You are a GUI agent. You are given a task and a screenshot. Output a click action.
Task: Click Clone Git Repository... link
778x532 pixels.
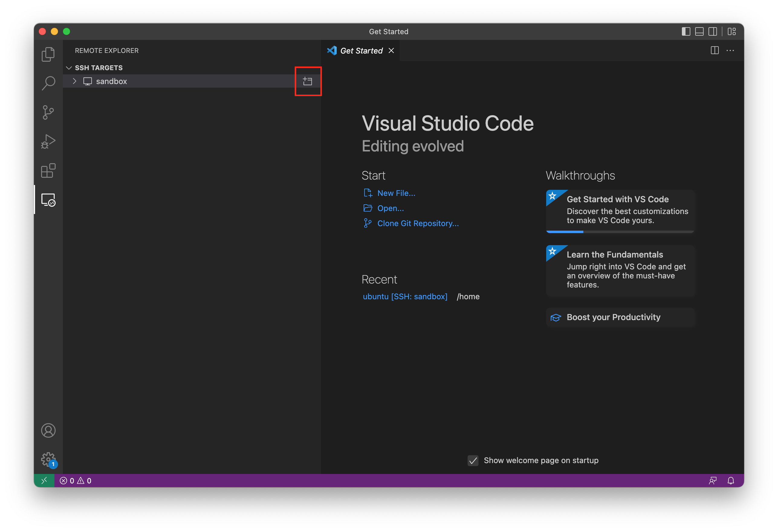[x=418, y=223]
